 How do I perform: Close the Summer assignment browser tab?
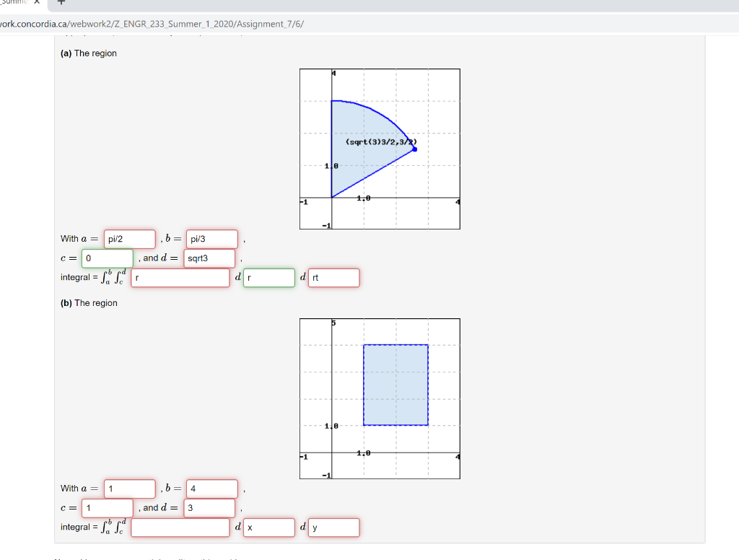[36, 4]
